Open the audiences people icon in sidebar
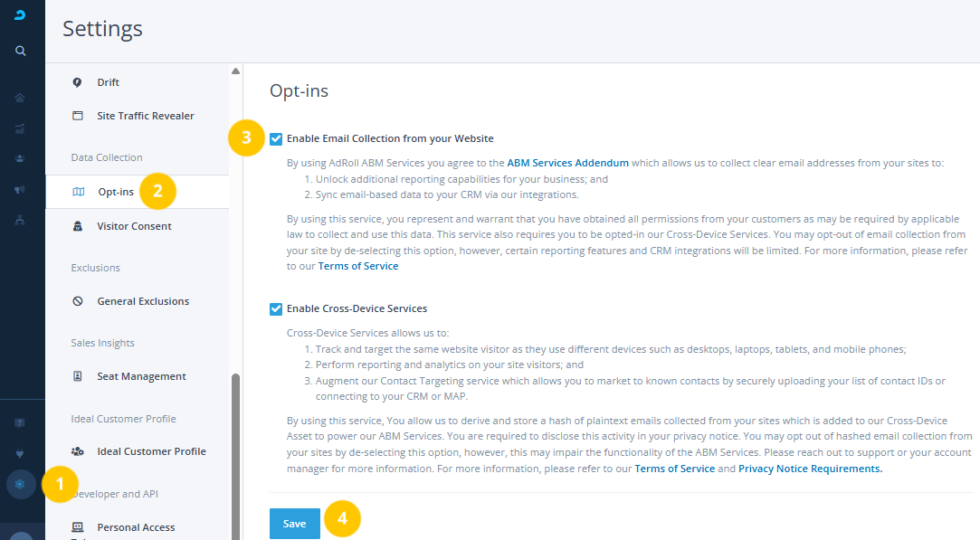This screenshot has width=980, height=540. coord(20,158)
